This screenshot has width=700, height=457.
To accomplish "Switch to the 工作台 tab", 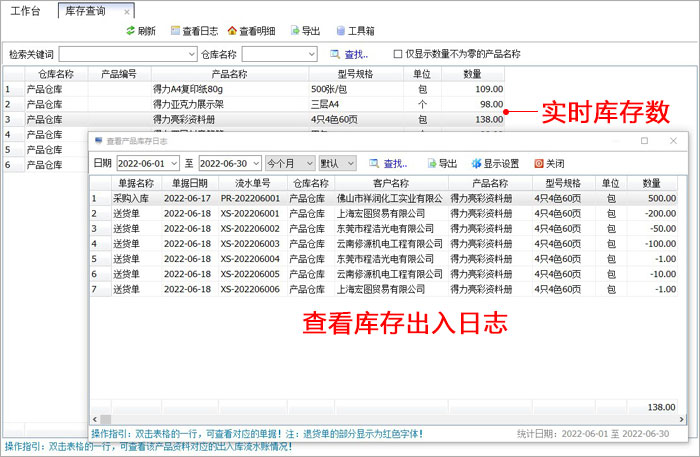I will pyautogui.click(x=25, y=11).
